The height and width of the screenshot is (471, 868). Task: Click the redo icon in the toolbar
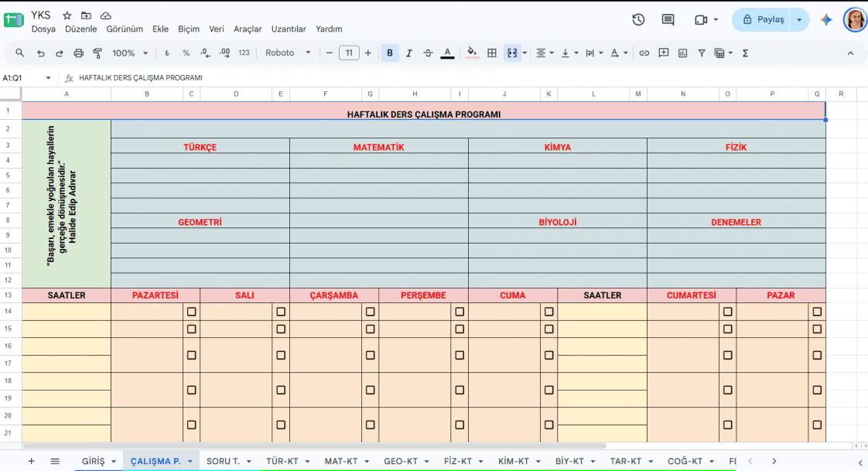60,53
